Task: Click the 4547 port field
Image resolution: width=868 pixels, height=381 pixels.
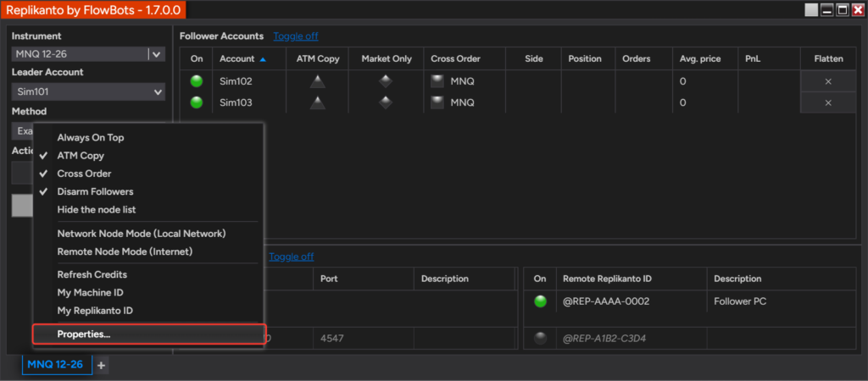Action: 363,338
